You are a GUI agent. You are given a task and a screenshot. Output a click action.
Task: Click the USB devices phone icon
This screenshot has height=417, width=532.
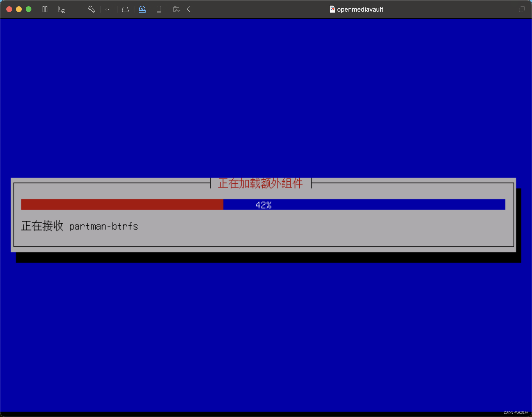point(159,9)
